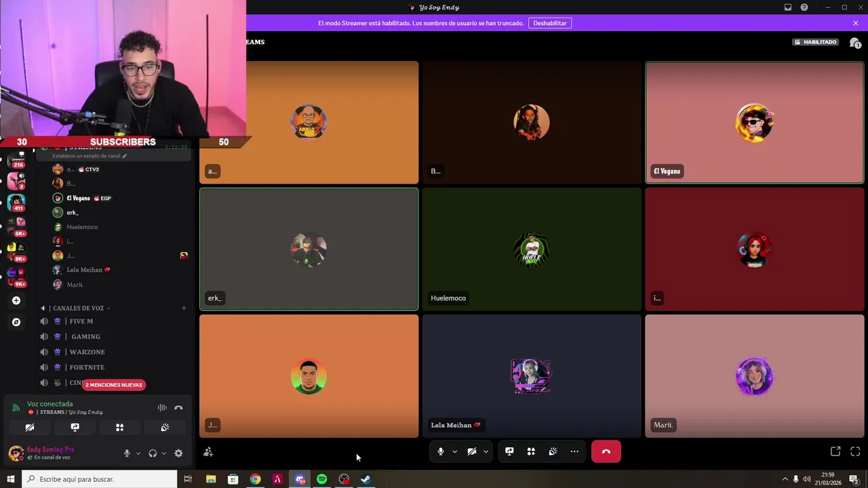The width and height of the screenshot is (868, 488).
Task: Add a server with plus button
Action: point(16,300)
